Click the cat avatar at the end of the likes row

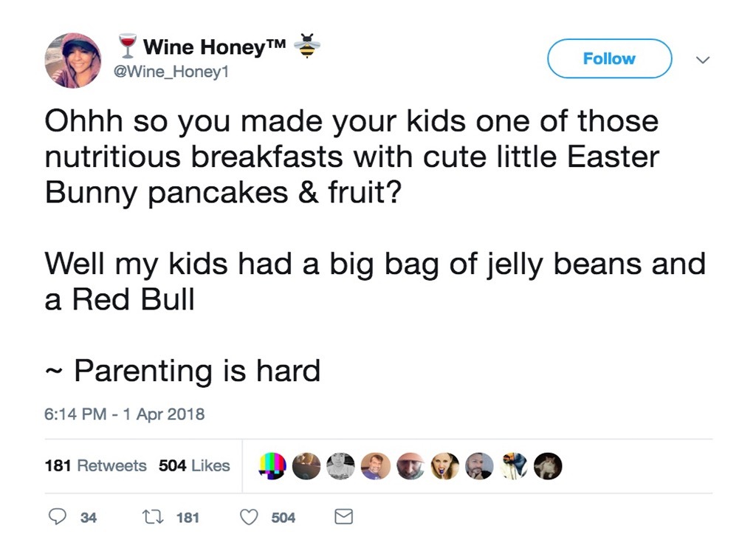click(x=548, y=466)
